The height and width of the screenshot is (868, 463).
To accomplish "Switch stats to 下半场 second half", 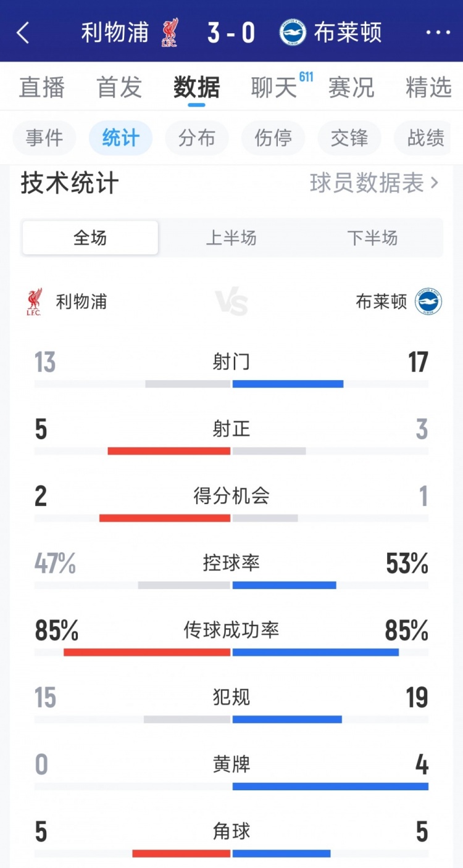I will 372,238.
